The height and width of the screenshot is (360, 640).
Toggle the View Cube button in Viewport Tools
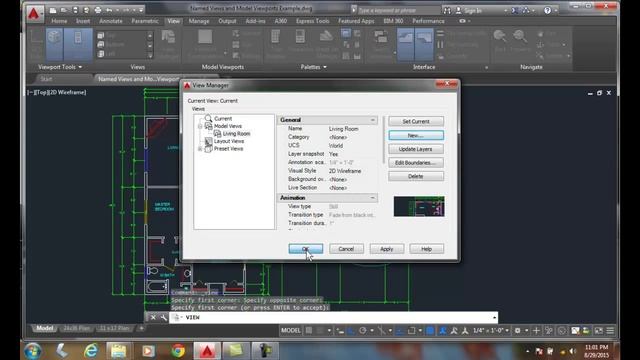point(54,44)
